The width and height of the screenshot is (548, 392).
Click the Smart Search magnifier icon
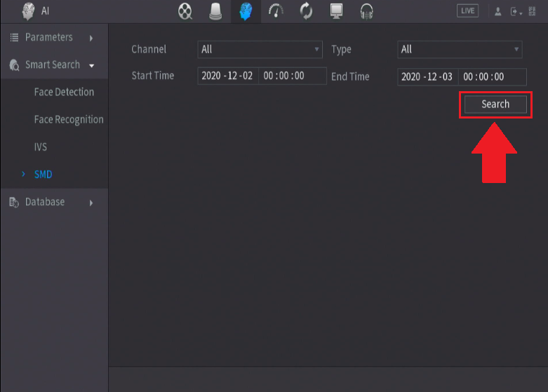14,65
